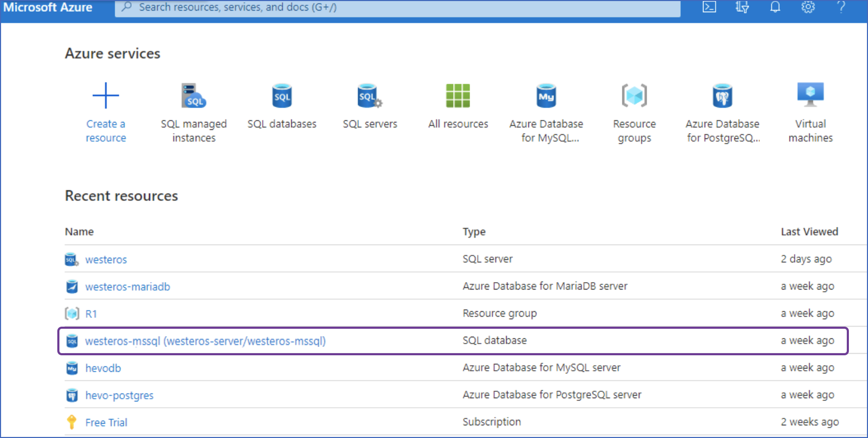
Task: Click the search magnifier icon
Action: point(126,7)
